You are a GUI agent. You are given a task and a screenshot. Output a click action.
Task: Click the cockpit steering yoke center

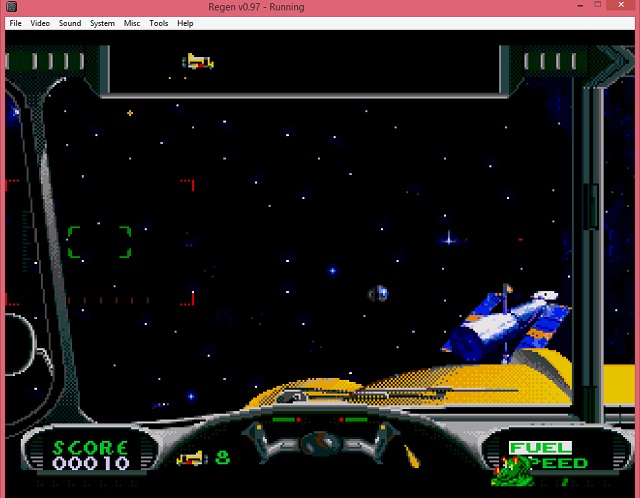pos(320,443)
